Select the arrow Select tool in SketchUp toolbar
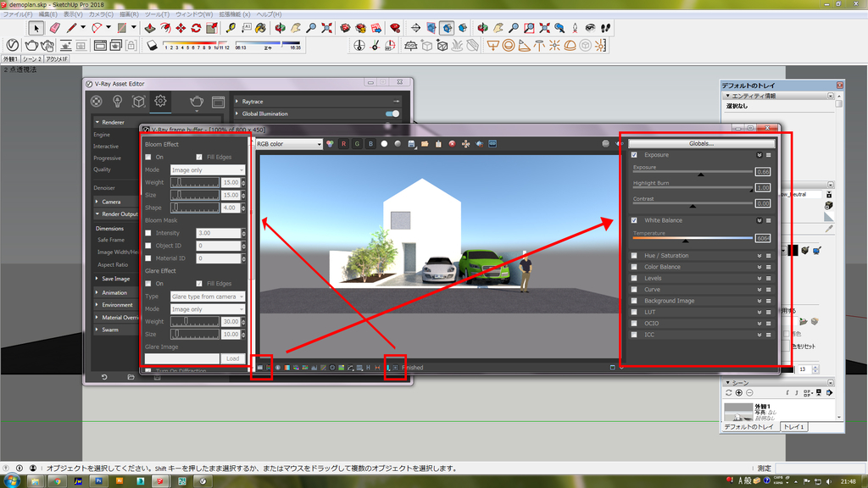This screenshot has height=488, width=868. (x=36, y=28)
